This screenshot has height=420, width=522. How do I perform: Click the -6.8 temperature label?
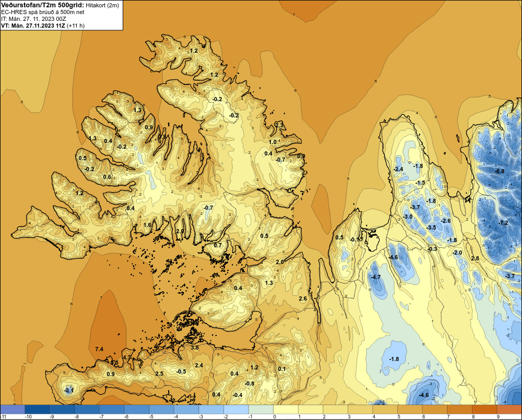pyautogui.click(x=500, y=172)
